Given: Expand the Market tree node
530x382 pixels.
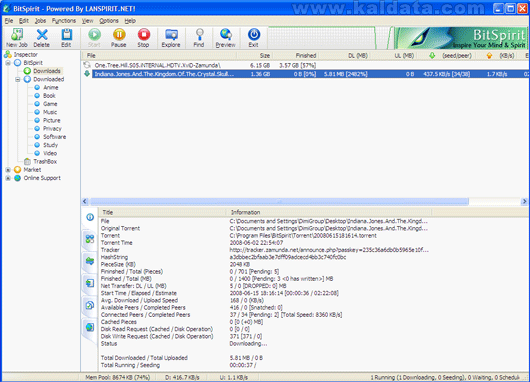Looking at the screenshot, I should click(x=8, y=170).
